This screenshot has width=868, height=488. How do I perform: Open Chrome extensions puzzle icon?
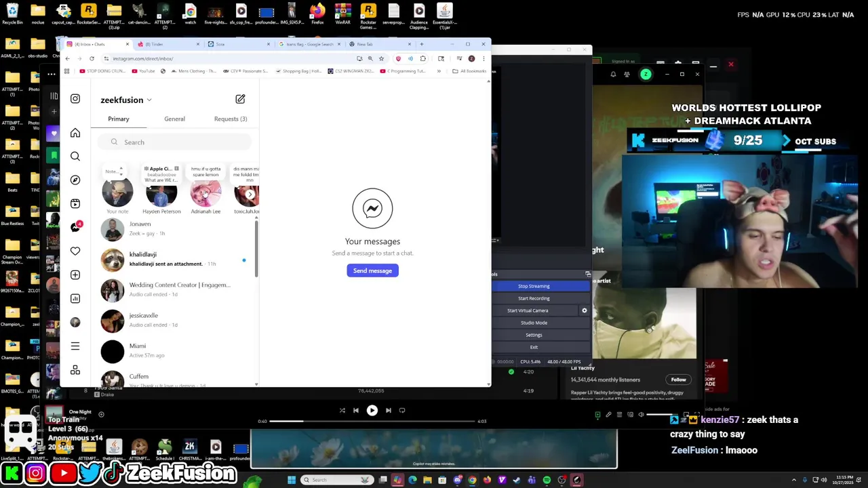422,58
